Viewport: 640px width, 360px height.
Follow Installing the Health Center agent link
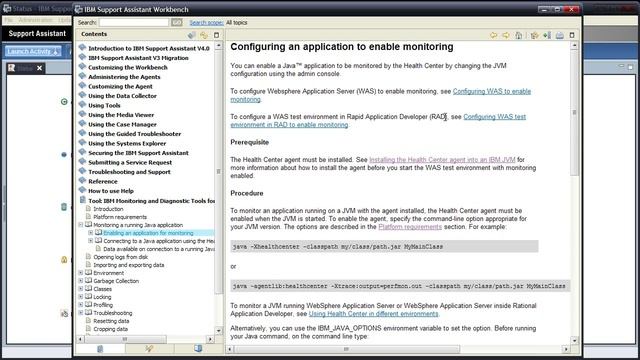click(x=442, y=160)
